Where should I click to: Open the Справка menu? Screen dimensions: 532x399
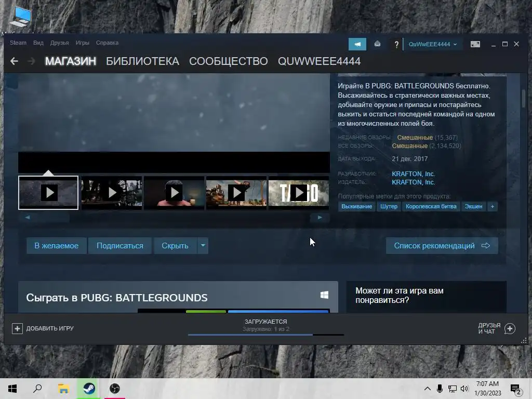pyautogui.click(x=107, y=43)
